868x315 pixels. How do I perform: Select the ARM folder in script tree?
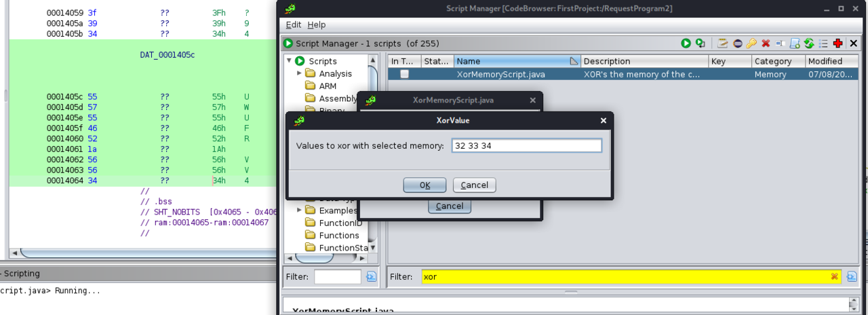point(328,86)
